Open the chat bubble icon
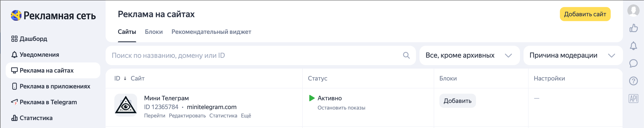644x128 pixels. (x=633, y=63)
